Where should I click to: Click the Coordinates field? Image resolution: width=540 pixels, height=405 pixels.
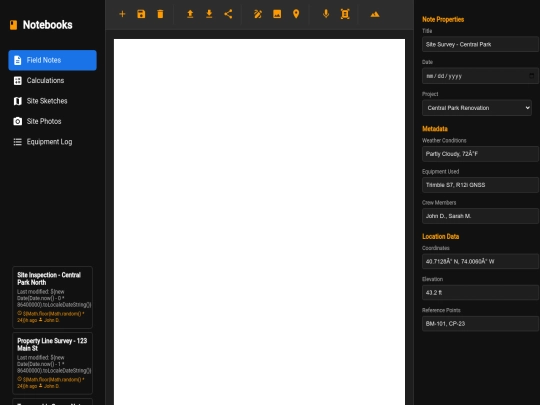pos(480,261)
